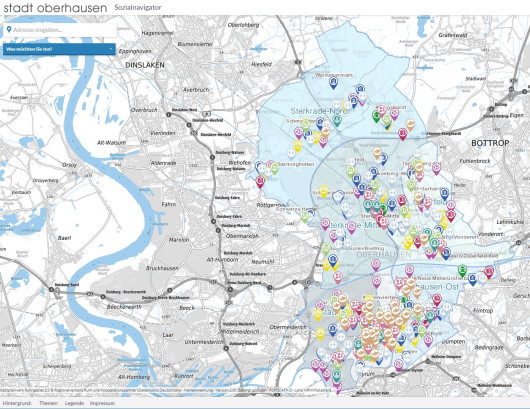Image resolution: width=530 pixels, height=409 pixels.
Task: Click the Sozialnavigator title
Action: point(138,7)
